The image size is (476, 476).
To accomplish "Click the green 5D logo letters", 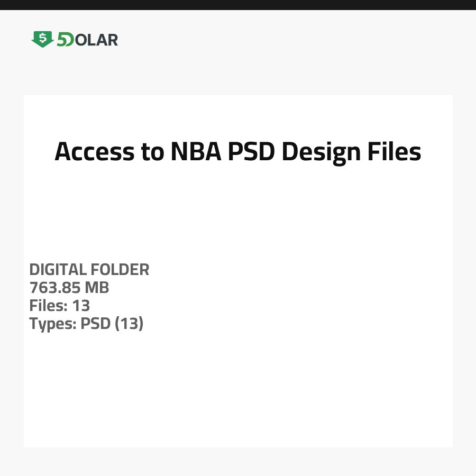I will point(66,40).
